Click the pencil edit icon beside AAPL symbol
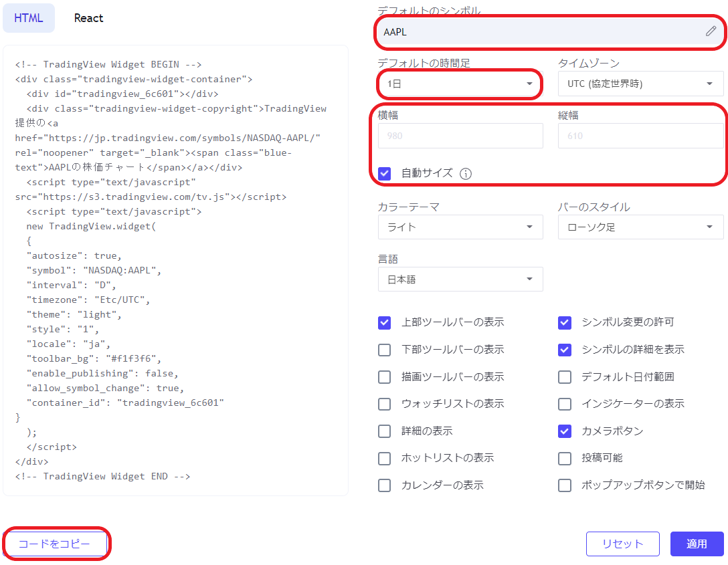Screen dimensions: 728x565 [711, 31]
